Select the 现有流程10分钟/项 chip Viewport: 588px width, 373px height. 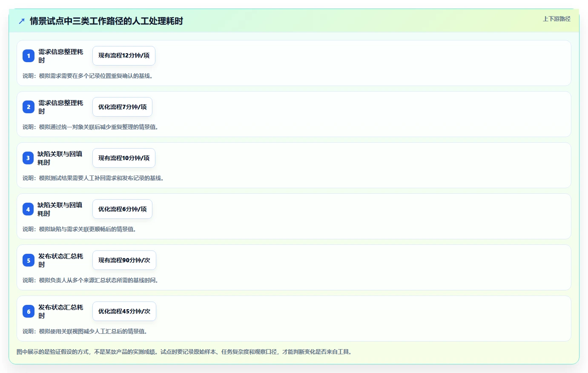tap(124, 158)
